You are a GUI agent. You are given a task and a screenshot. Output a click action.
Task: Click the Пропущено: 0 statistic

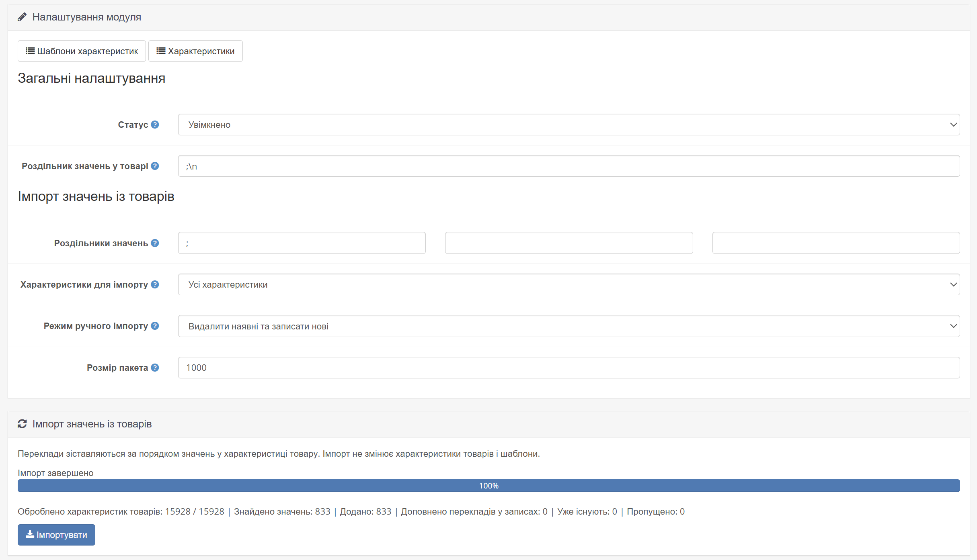coord(656,511)
